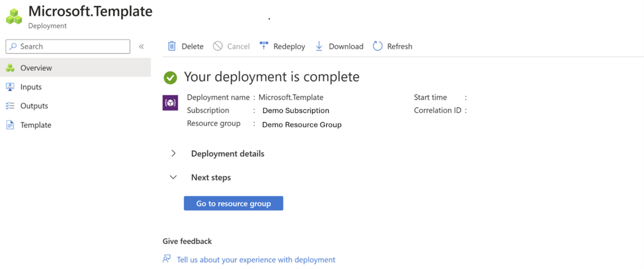Click the deployment complete status icon
Viewport: 644px width, 269px height.
click(171, 76)
